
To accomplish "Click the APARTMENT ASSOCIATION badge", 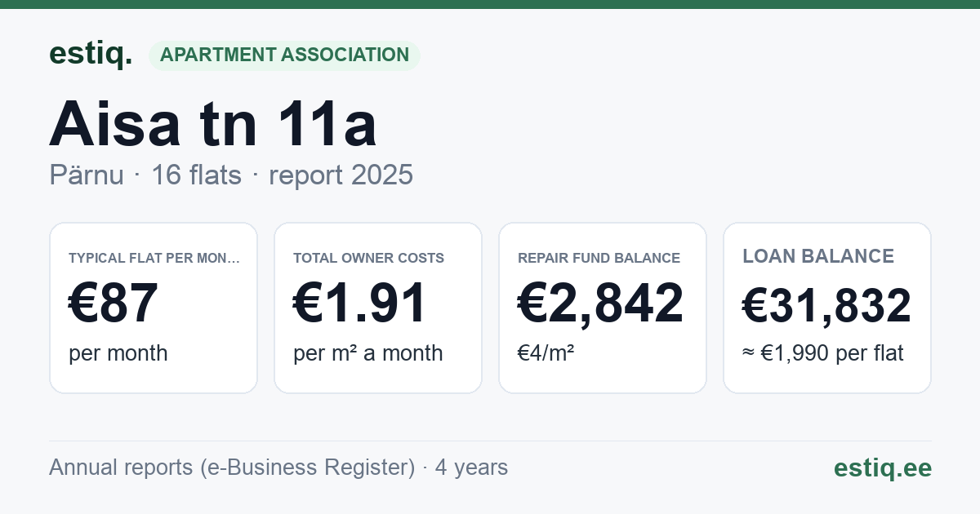I will pos(284,55).
